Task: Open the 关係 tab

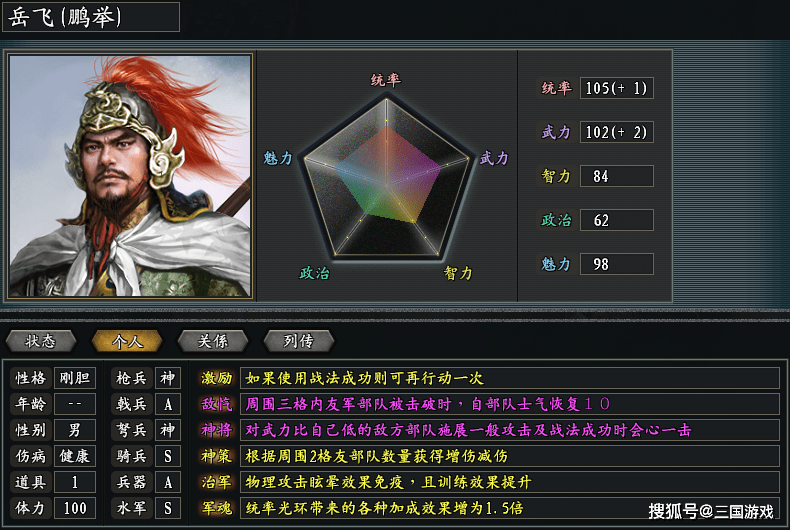Action: 213,341
